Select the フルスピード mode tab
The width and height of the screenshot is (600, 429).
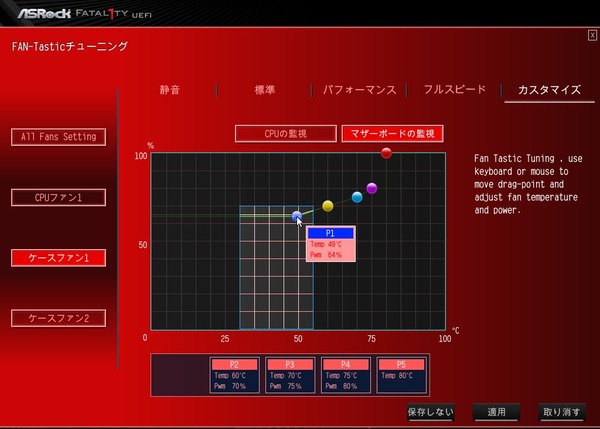(x=455, y=90)
